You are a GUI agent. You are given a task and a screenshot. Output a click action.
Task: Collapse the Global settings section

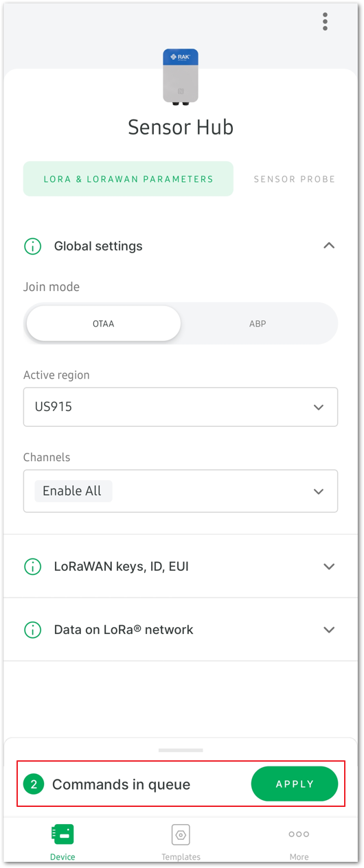[x=329, y=246]
